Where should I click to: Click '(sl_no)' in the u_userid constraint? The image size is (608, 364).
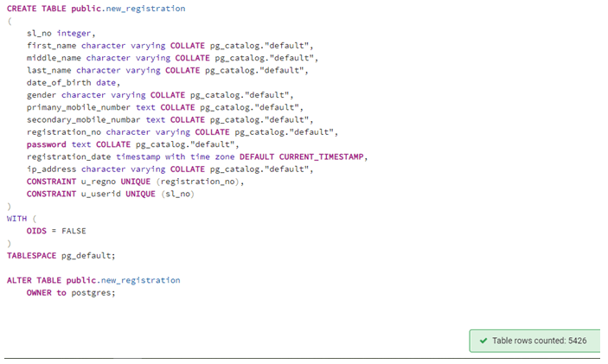(x=177, y=195)
